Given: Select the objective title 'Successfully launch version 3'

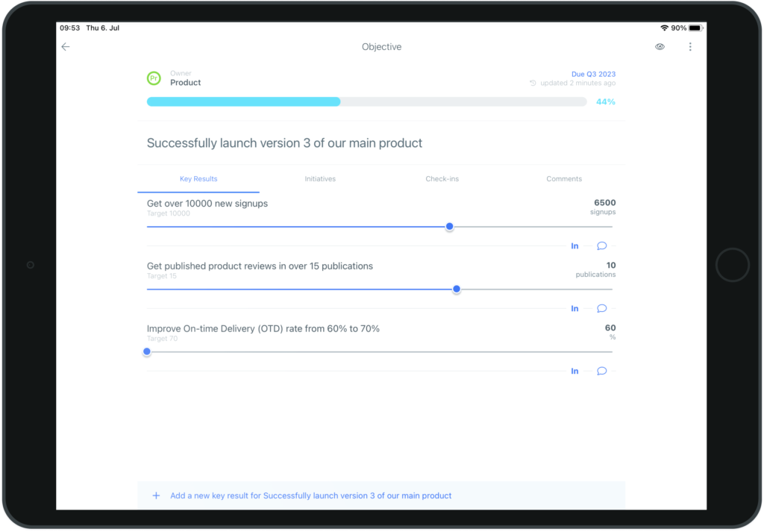Looking at the screenshot, I should (x=284, y=143).
